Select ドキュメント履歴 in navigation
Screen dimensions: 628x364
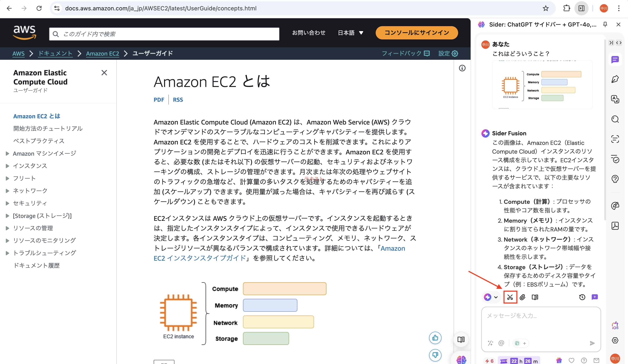36,265
